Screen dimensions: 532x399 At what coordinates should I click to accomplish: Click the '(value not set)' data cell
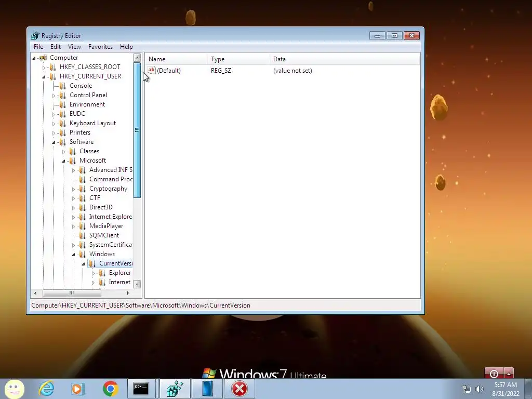(x=292, y=71)
